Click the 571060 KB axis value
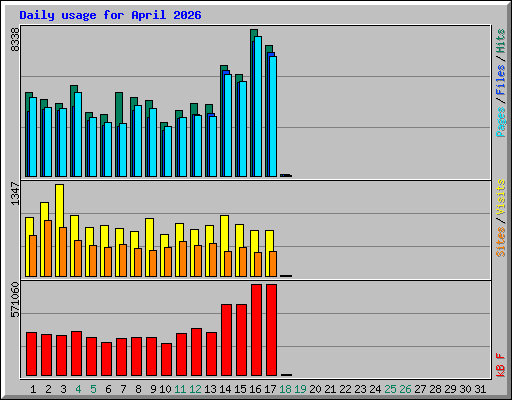Viewport: 512px width, 400px height. pyautogui.click(x=15, y=300)
